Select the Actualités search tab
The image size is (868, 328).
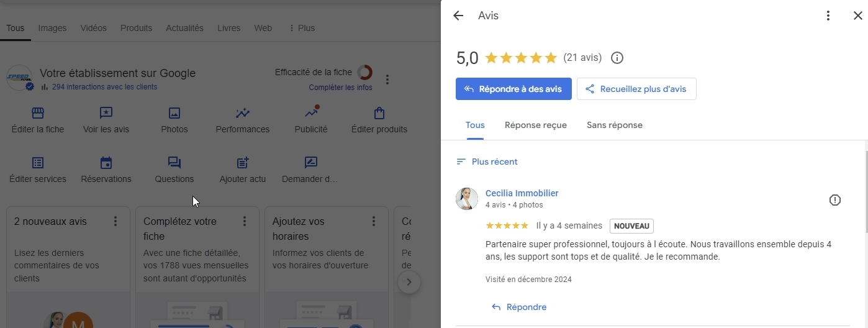click(184, 28)
